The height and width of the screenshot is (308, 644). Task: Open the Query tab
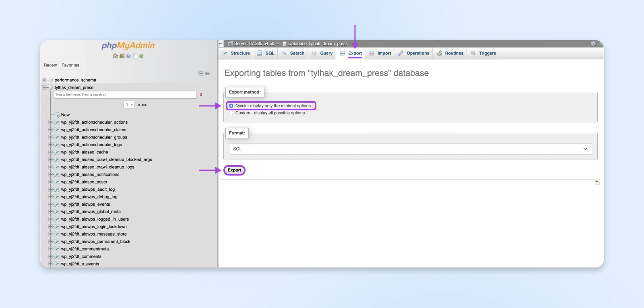click(x=322, y=53)
